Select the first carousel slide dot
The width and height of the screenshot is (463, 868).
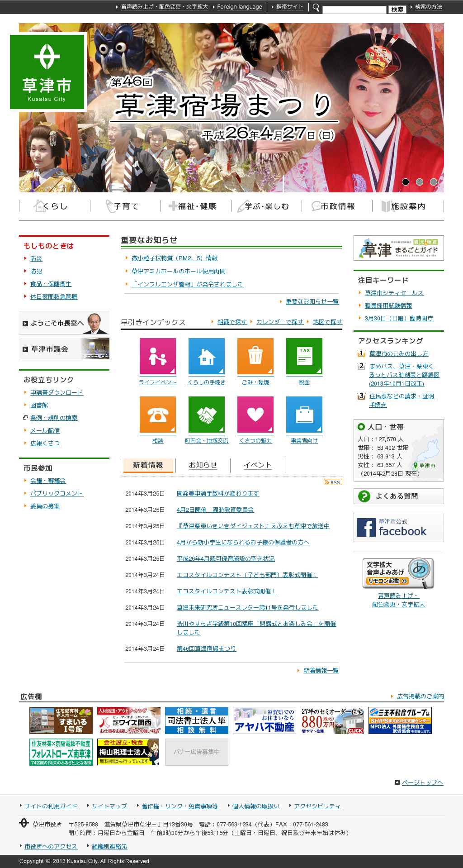click(x=406, y=182)
